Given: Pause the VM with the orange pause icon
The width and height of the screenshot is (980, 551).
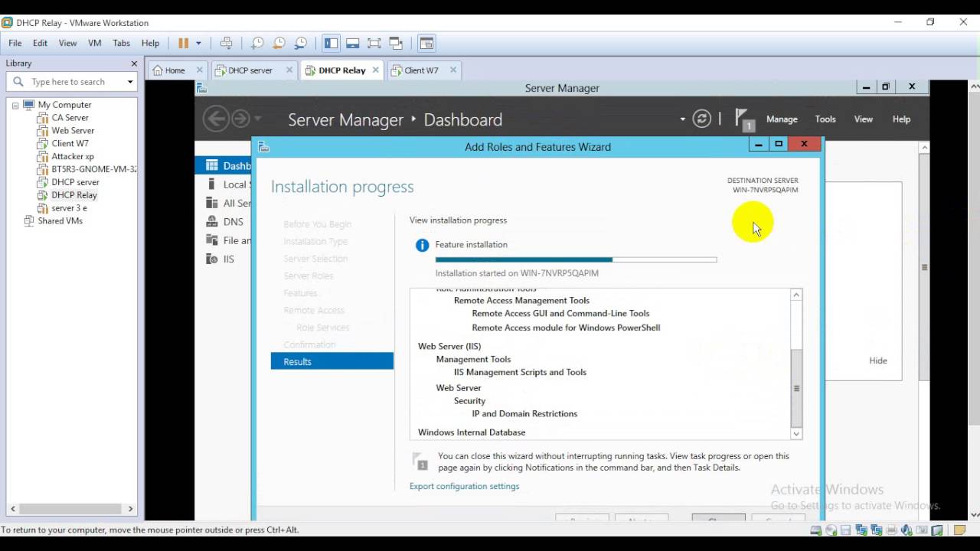Looking at the screenshot, I should 183,44.
